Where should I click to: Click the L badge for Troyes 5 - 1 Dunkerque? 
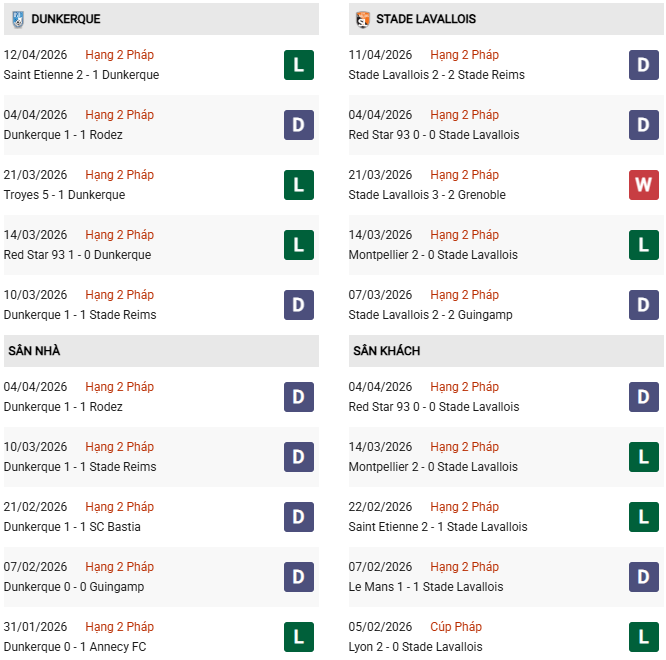pos(298,185)
